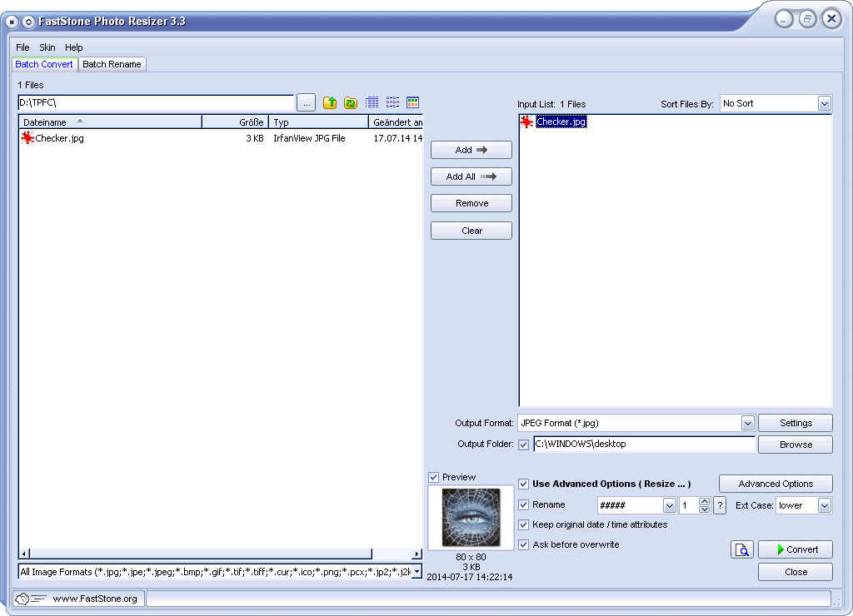Click the Close button at bottom
The height and width of the screenshot is (616, 853).
click(796, 572)
